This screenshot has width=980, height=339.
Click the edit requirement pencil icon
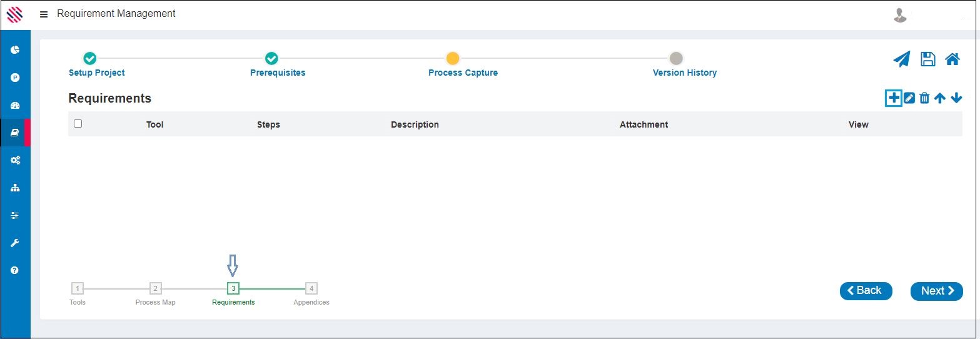(909, 98)
